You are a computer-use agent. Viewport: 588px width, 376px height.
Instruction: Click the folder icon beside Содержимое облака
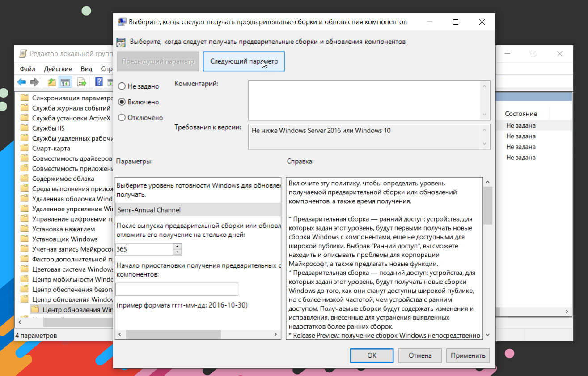pyautogui.click(x=25, y=179)
